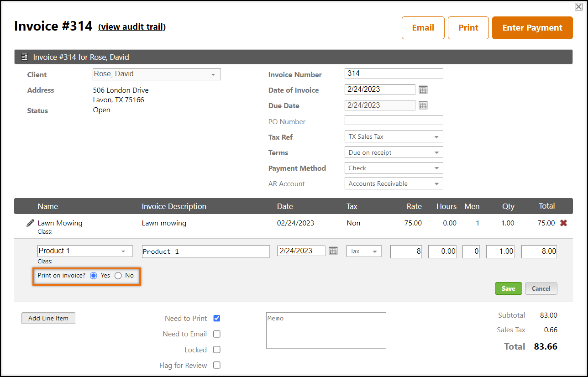Enable the Need to Email checkbox
This screenshot has height=377, width=588.
click(x=217, y=334)
